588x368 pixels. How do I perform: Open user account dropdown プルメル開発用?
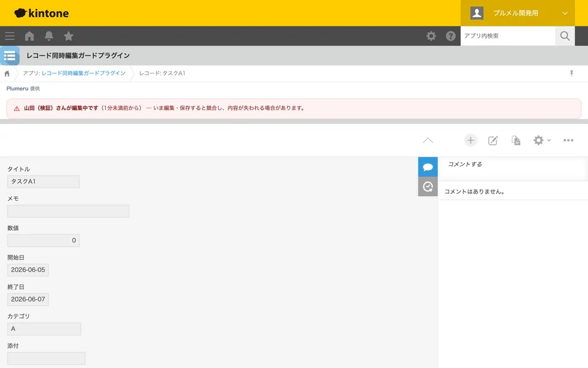[517, 13]
